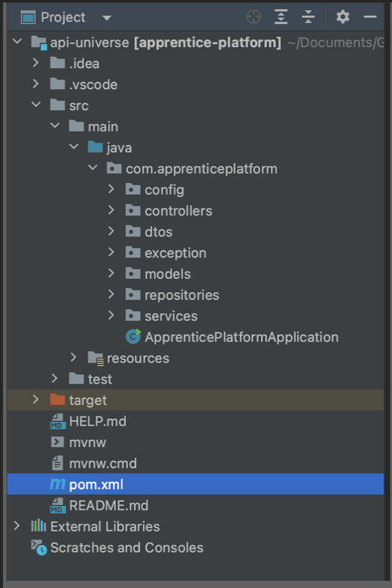The image size is (392, 588).
Task: Hide the Project panel with minus icon
Action: click(x=370, y=17)
